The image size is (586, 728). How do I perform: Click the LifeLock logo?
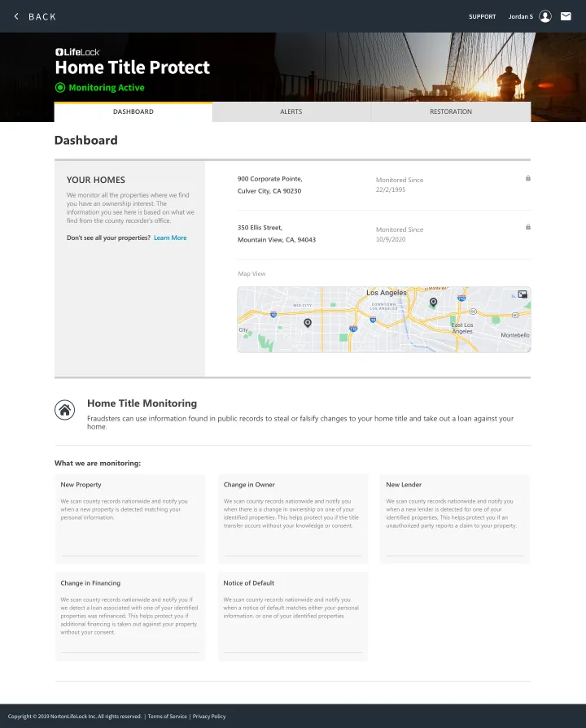pos(77,52)
